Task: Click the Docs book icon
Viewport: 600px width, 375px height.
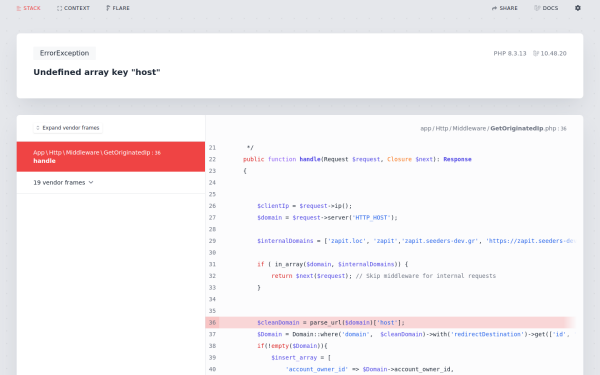Action: click(x=537, y=8)
